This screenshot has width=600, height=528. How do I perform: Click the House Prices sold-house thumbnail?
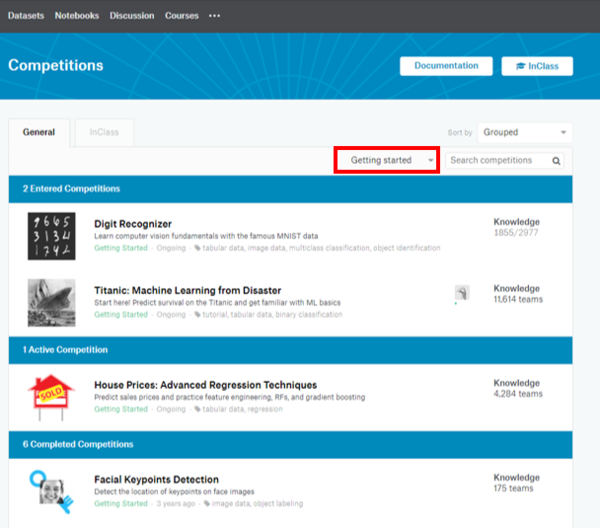(x=52, y=397)
